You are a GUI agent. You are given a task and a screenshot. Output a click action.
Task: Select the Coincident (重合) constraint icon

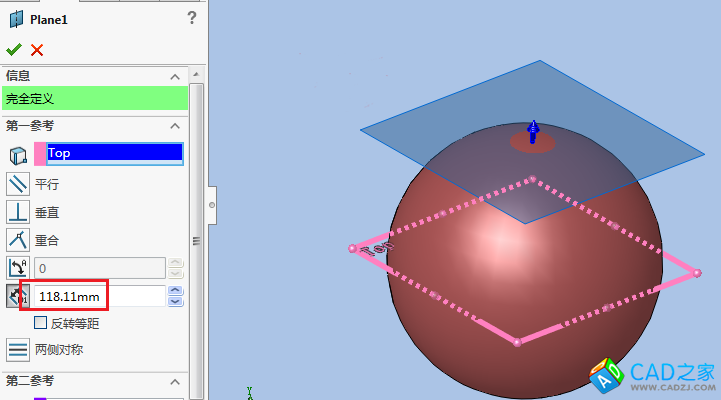tap(18, 240)
